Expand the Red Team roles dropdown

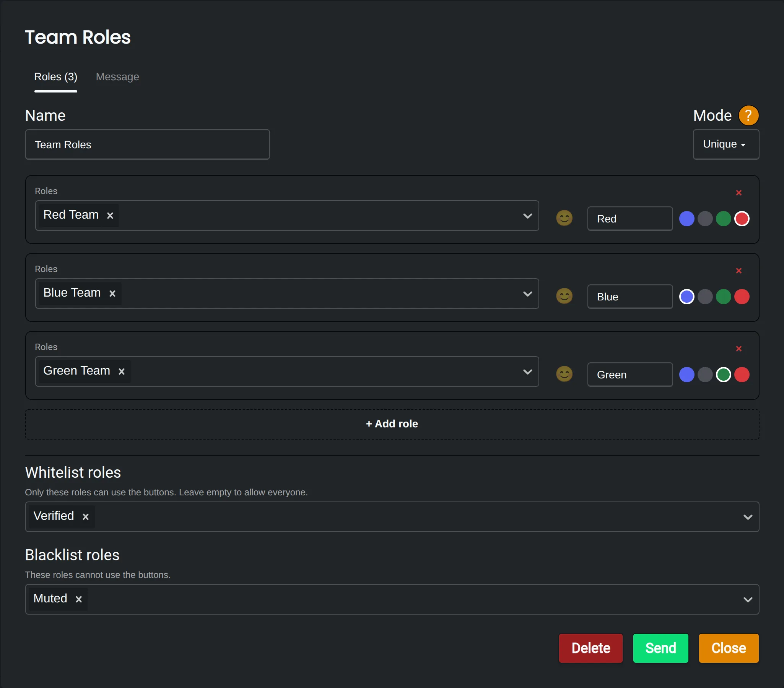tap(528, 216)
